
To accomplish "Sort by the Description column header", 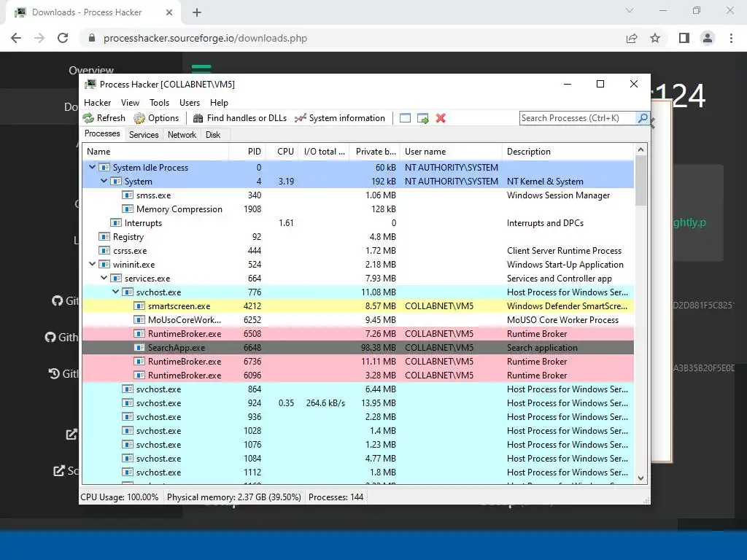I will click(568, 152).
